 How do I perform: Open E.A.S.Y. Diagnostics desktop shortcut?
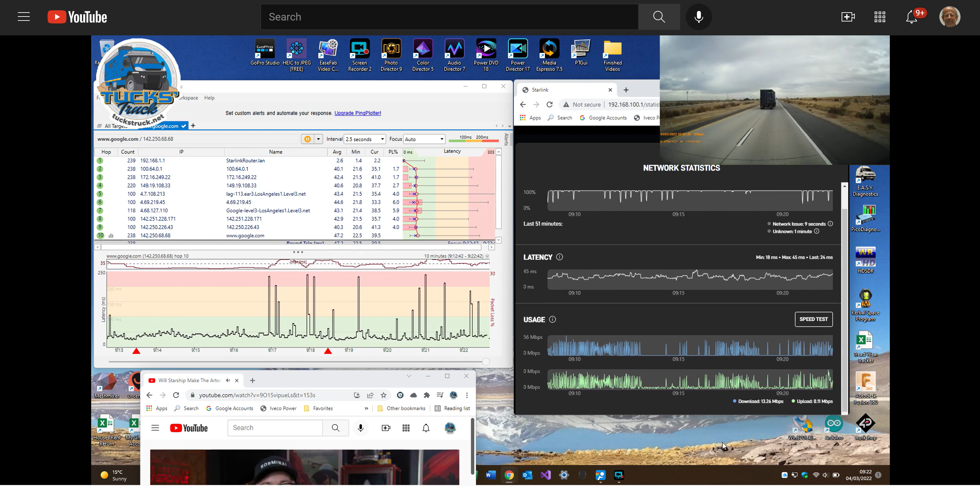point(865,181)
